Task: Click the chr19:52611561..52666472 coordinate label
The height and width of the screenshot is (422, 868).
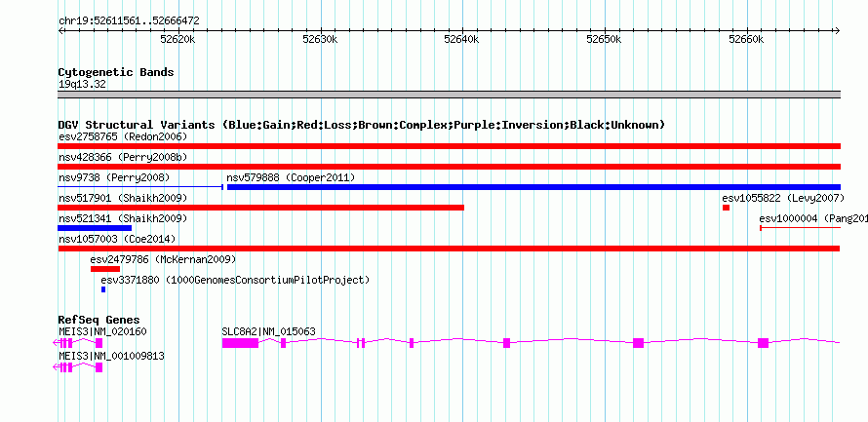Action: pyautogui.click(x=129, y=21)
